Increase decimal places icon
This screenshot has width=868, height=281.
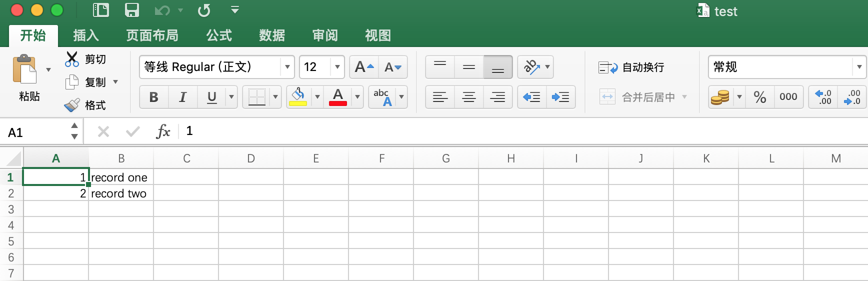[823, 97]
